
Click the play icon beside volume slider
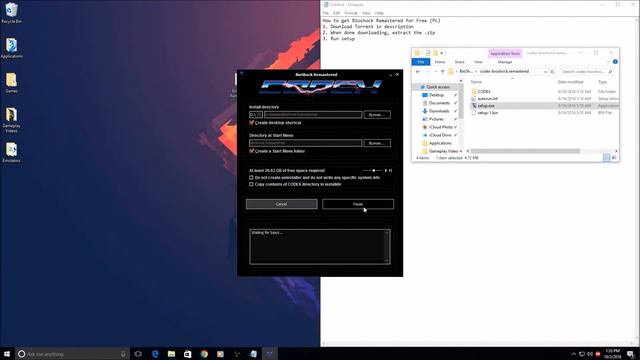click(386, 171)
